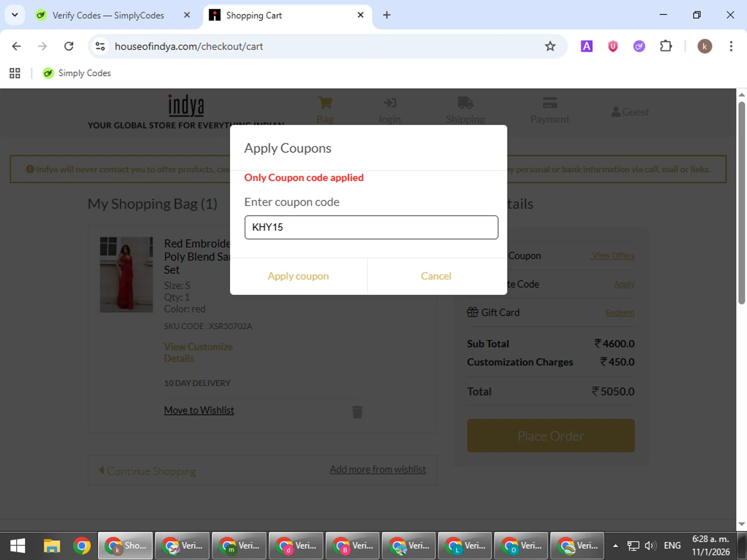Go forward in browser history
747x560 pixels.
tap(42, 46)
